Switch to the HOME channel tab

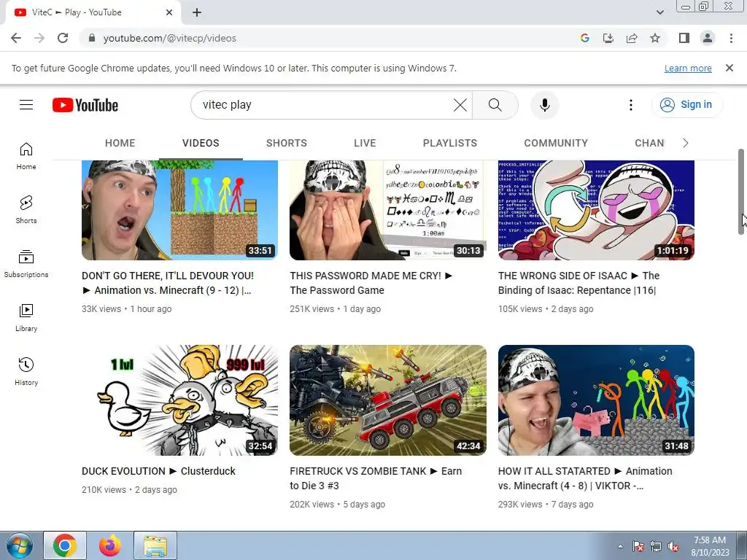pos(120,143)
